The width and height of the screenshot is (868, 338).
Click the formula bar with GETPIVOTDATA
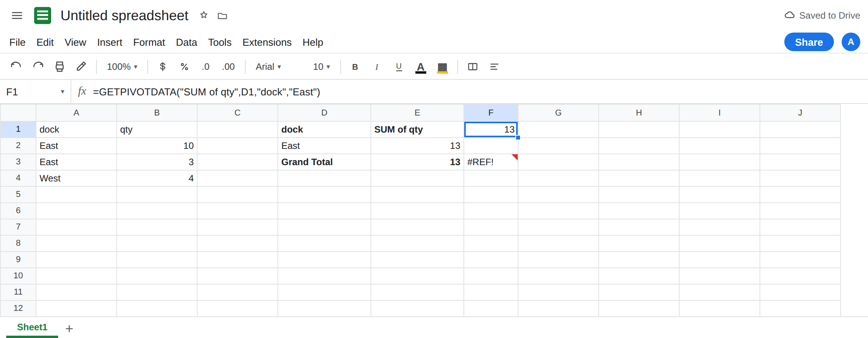point(477,92)
